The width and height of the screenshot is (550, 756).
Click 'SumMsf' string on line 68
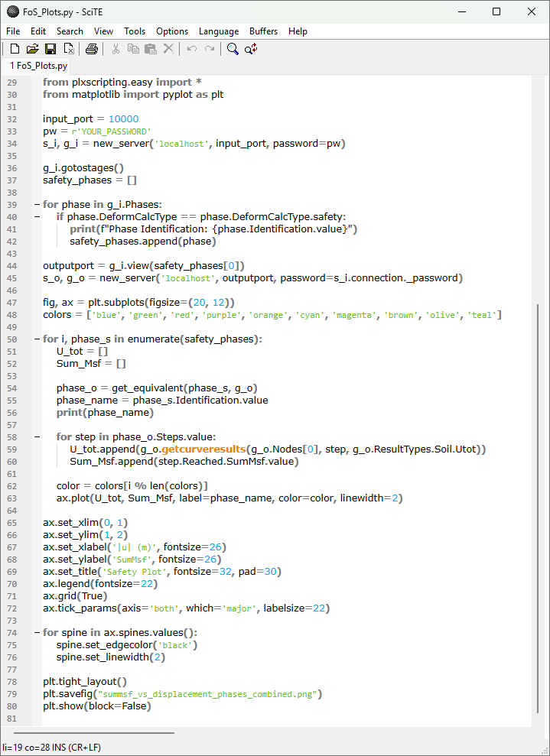(133, 560)
